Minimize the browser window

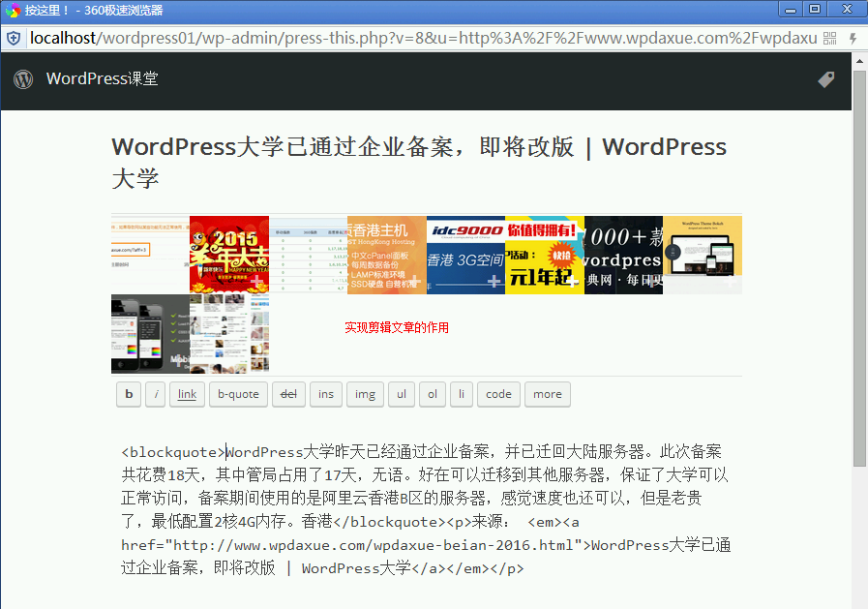[790, 10]
